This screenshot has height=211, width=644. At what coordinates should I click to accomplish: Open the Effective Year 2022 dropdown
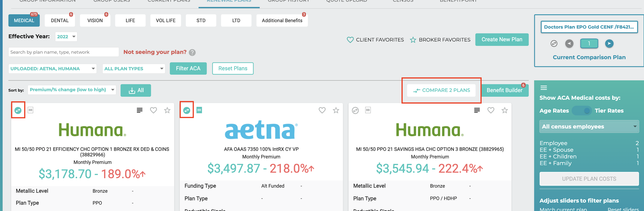click(66, 36)
